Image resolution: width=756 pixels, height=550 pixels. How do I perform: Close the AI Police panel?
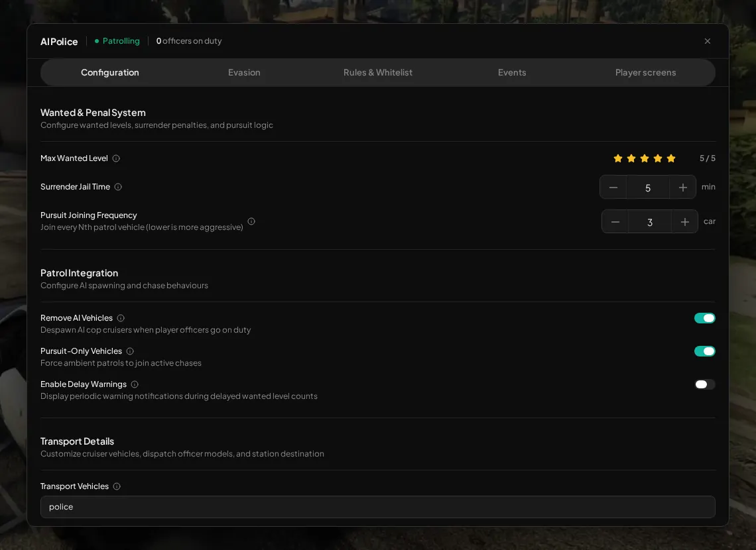point(708,42)
